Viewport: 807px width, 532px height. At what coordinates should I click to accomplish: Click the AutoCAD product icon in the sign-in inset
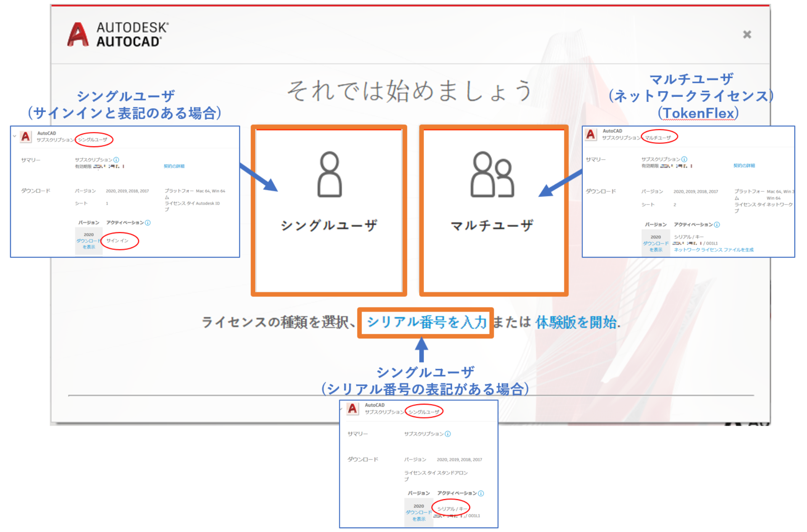pos(26,137)
